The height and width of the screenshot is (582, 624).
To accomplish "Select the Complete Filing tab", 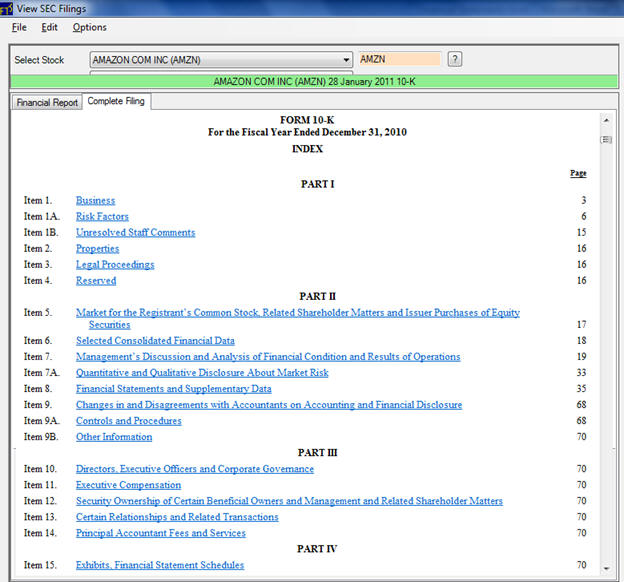I will tap(116, 101).
